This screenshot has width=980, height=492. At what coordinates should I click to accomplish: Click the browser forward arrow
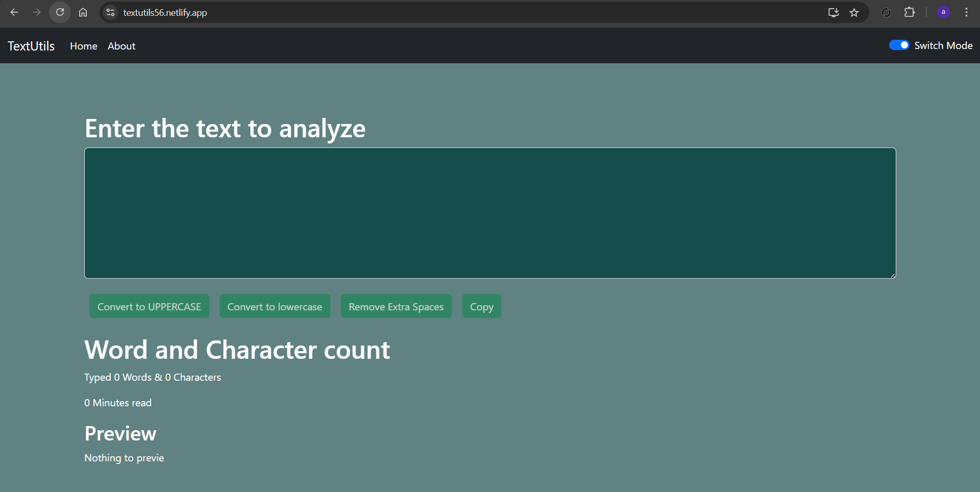(37, 12)
